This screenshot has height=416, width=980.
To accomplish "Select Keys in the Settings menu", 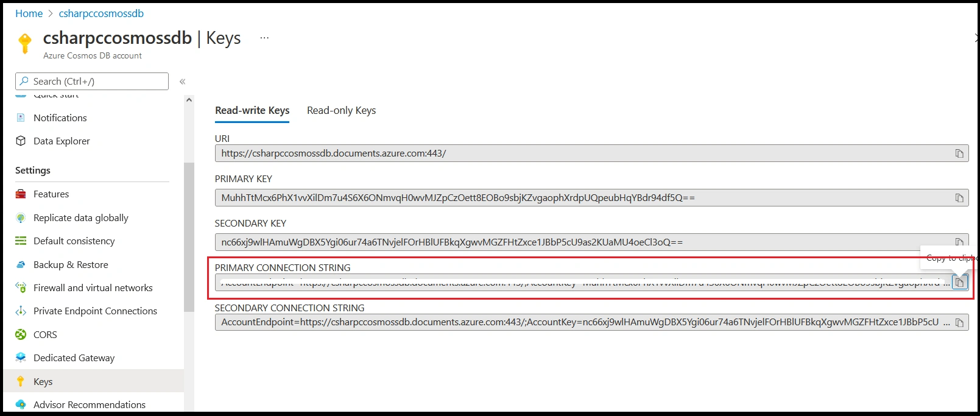I will point(93,381).
